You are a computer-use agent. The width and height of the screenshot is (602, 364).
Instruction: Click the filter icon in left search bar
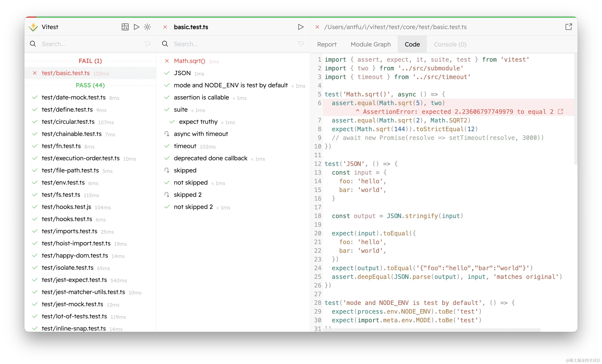coord(148,44)
